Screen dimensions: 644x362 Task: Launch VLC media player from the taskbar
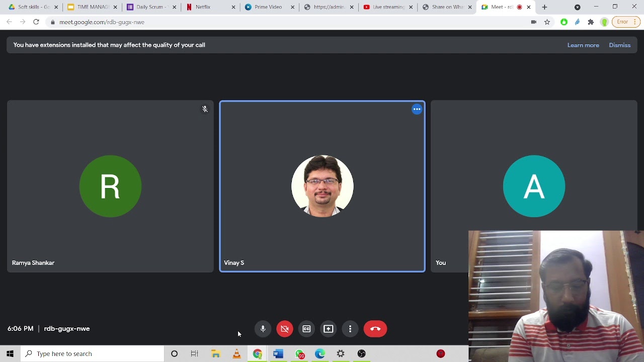coord(236,354)
